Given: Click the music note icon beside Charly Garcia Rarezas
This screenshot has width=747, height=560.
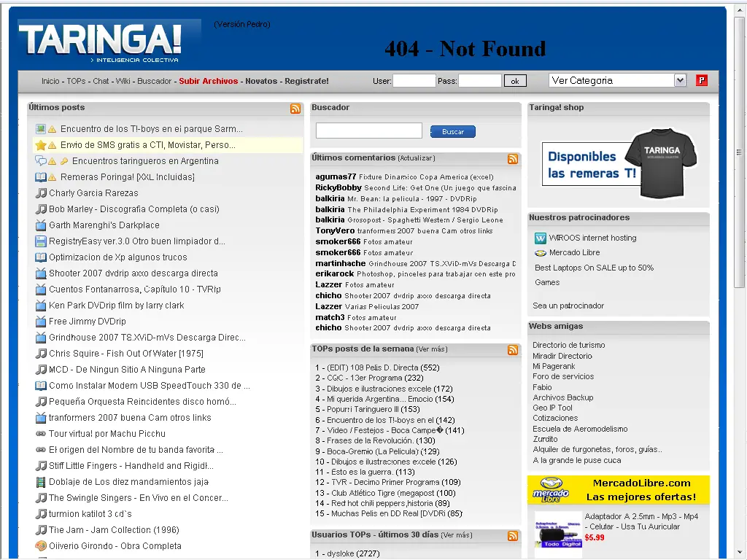Looking at the screenshot, I should [41, 193].
